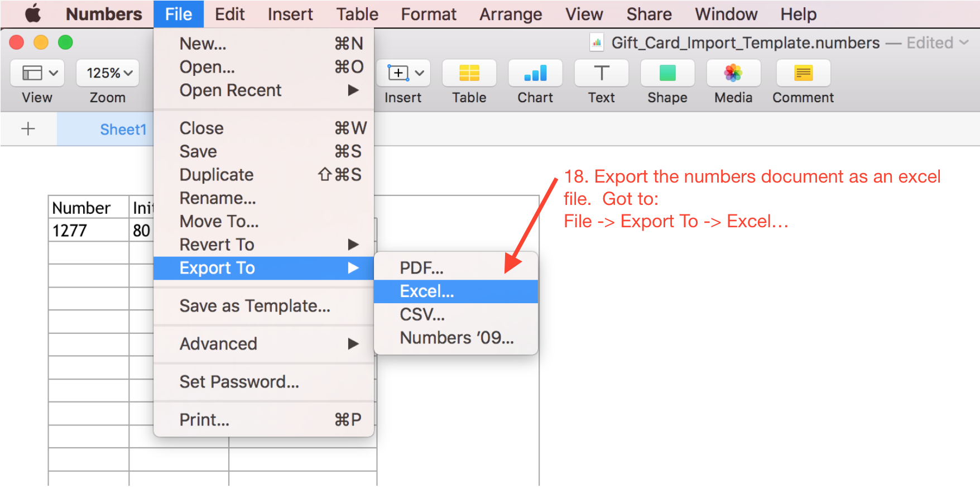This screenshot has height=488, width=980.
Task: Minimize the window with yellow button
Action: [x=41, y=42]
